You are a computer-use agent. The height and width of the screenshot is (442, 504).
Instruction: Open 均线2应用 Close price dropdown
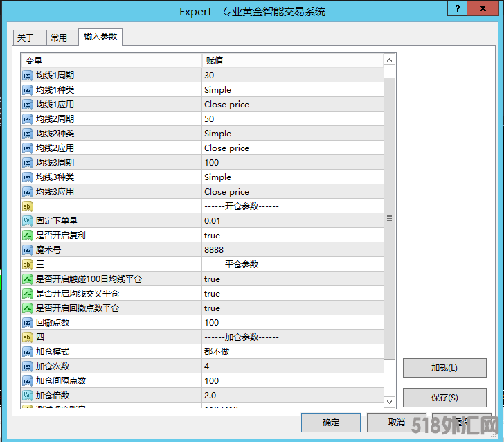[293, 148]
